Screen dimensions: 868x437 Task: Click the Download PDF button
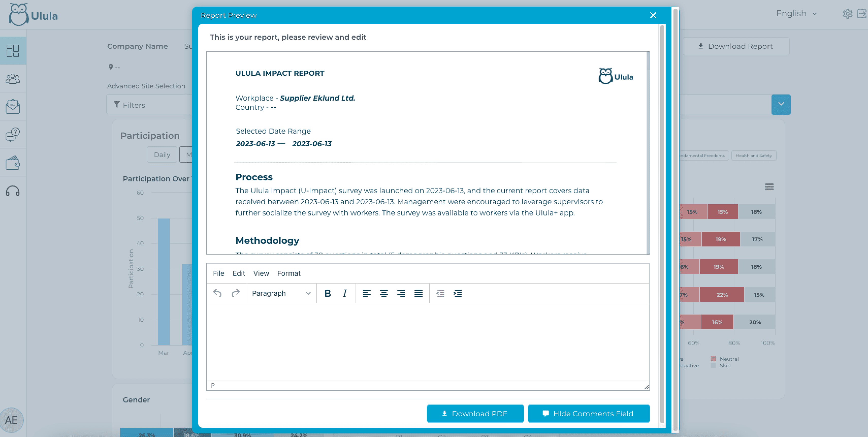coord(475,413)
